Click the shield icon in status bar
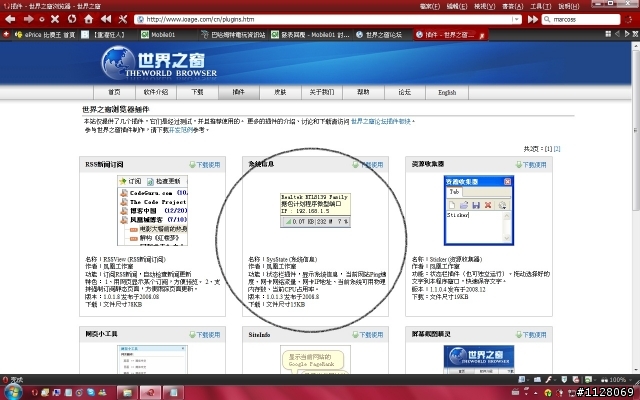The width and height of the screenshot is (640, 400). 564,380
